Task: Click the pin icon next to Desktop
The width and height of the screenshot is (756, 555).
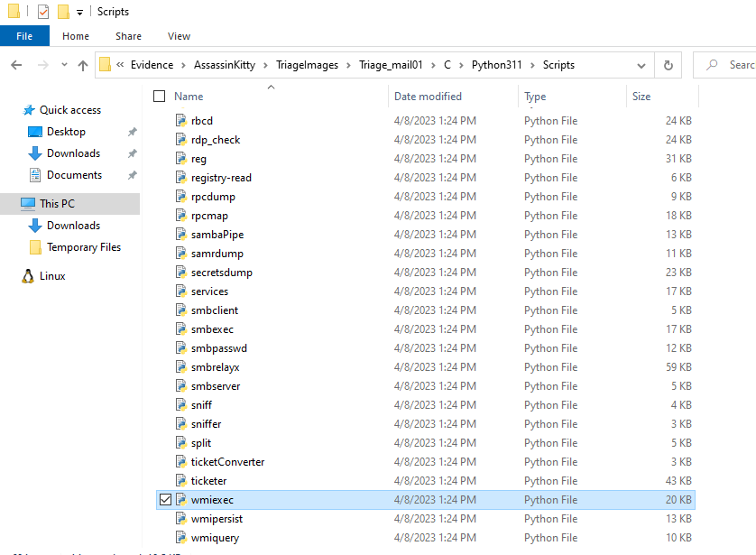Action: pyautogui.click(x=132, y=132)
